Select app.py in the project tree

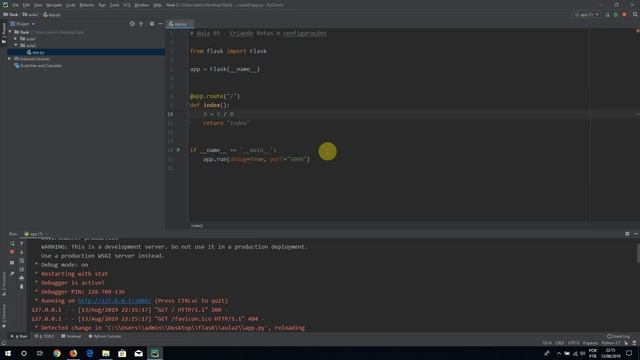36,52
